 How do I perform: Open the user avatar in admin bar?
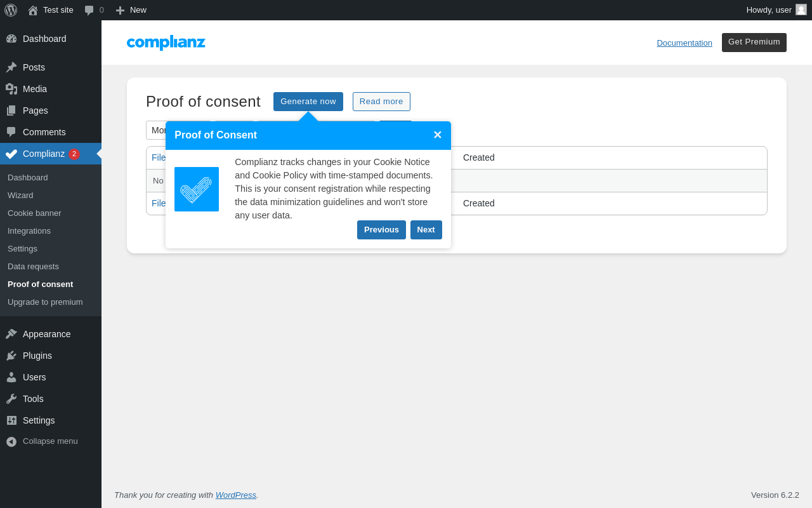click(801, 10)
